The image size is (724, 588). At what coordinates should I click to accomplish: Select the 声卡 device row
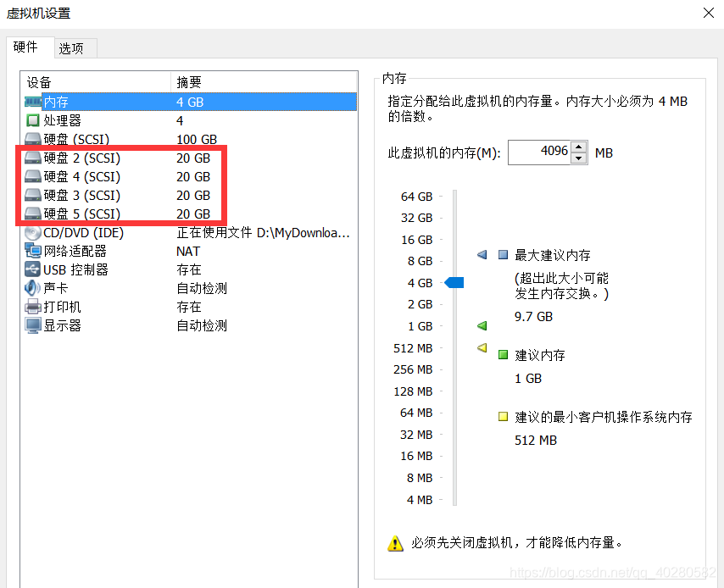(190, 288)
